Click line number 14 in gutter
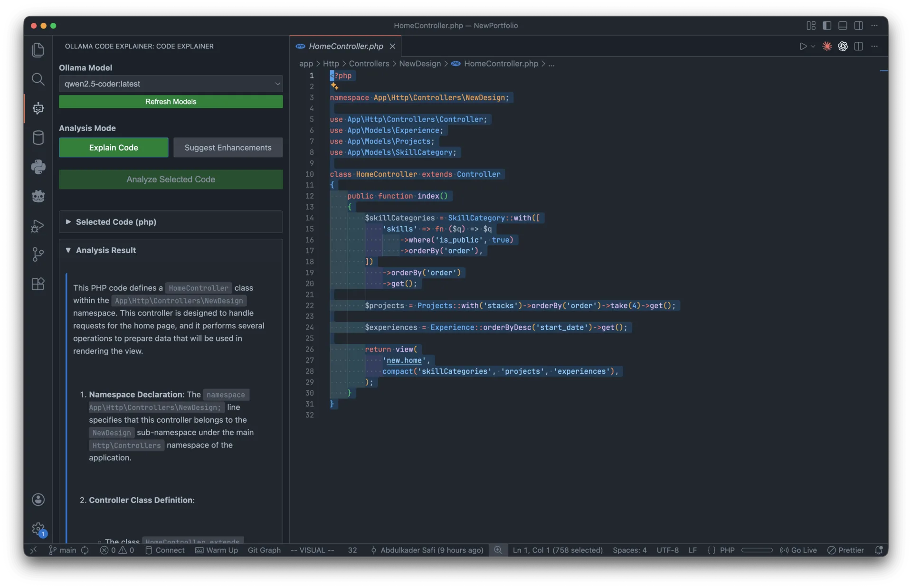The width and height of the screenshot is (912, 588). pyautogui.click(x=309, y=218)
